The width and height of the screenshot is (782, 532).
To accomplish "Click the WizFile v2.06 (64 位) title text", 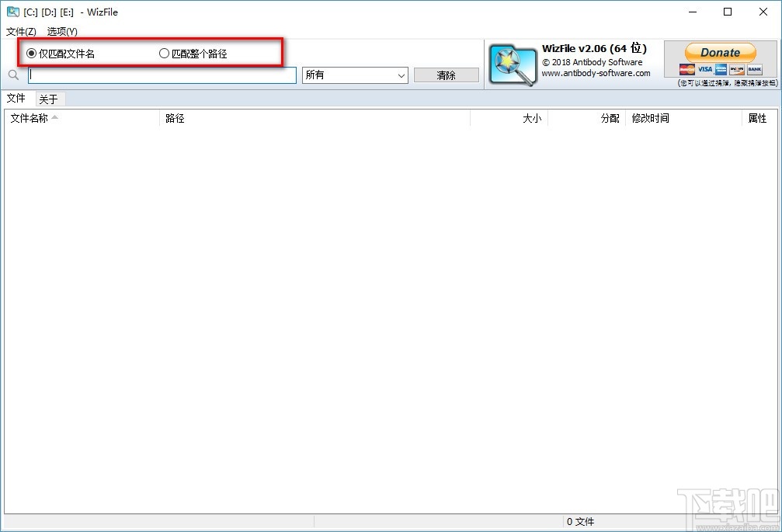I will point(595,48).
